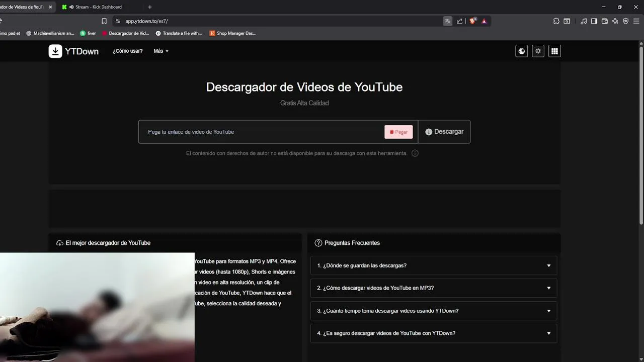Open the browser hamburger menu
The image size is (644, 362).
(x=636, y=21)
